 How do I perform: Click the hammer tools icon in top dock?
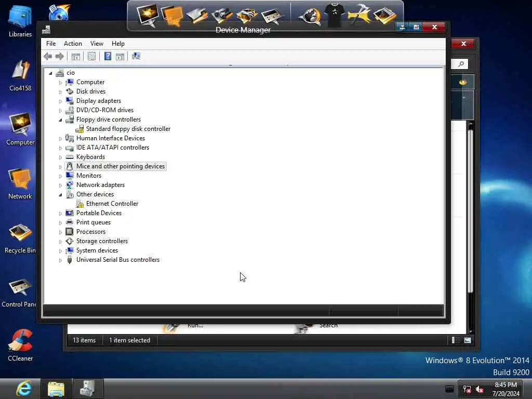coord(359,15)
